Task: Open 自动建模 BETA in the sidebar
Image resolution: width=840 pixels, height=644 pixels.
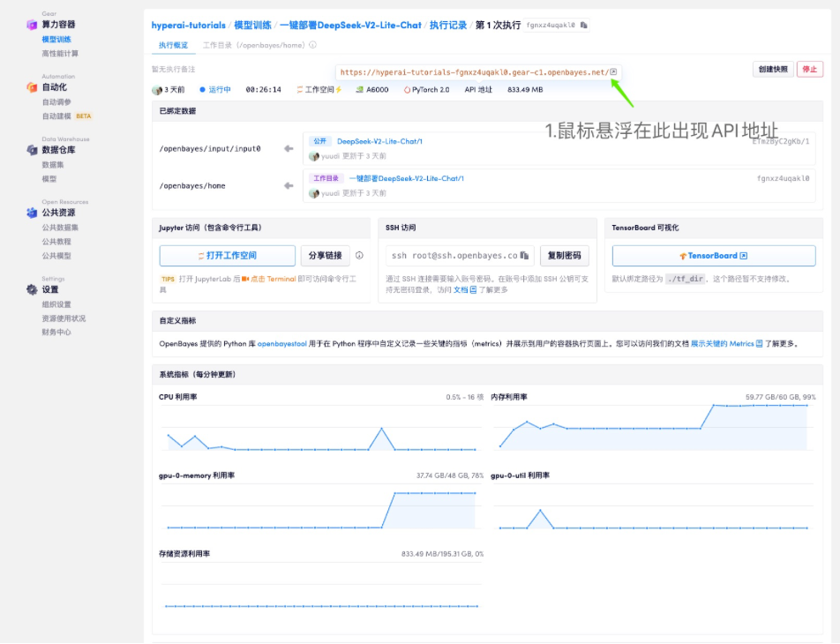Action: point(67,116)
